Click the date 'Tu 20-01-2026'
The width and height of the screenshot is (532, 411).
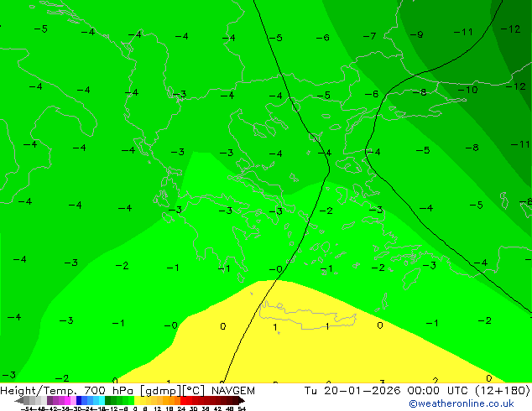tap(352, 391)
